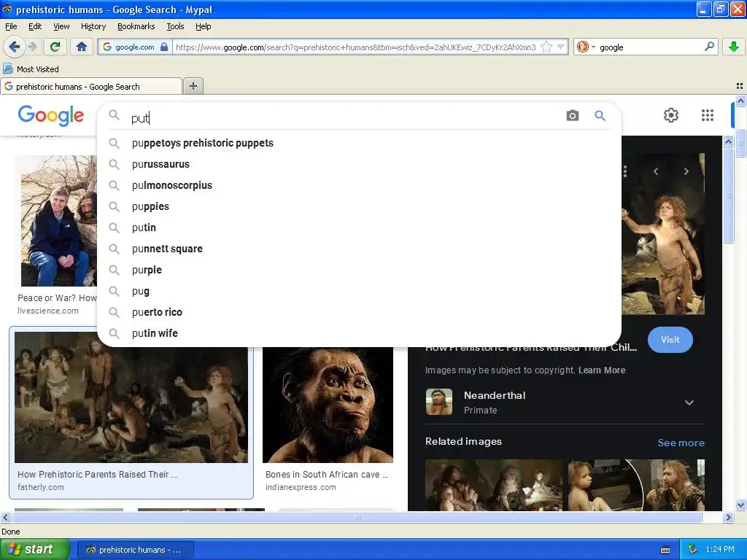This screenshot has height=560, width=747.
Task: Open the Most Visited bookmarks folder
Action: click(31, 69)
